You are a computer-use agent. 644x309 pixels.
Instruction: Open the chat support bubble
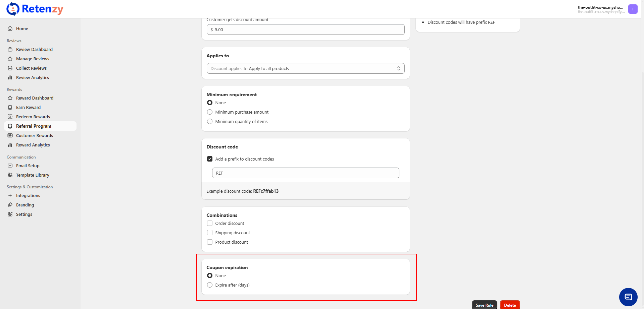click(x=628, y=297)
